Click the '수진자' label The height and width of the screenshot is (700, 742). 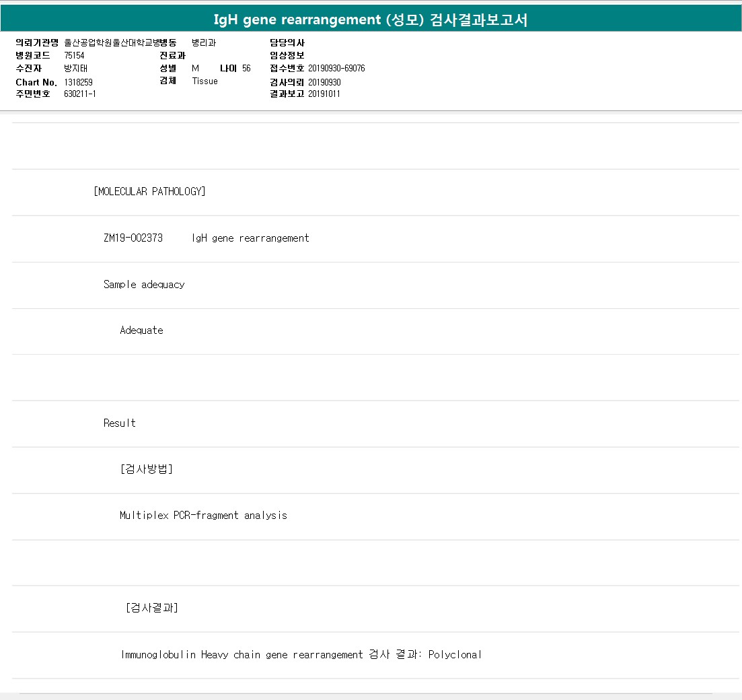click(28, 68)
